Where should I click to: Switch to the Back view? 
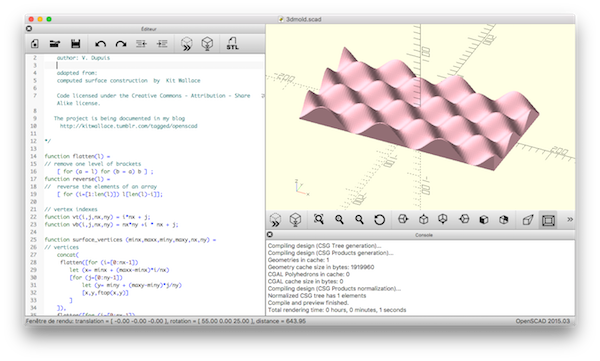pyautogui.click(x=504, y=220)
